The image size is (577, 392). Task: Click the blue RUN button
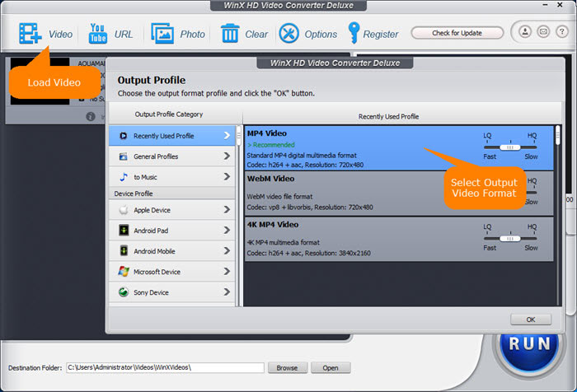[x=529, y=344]
